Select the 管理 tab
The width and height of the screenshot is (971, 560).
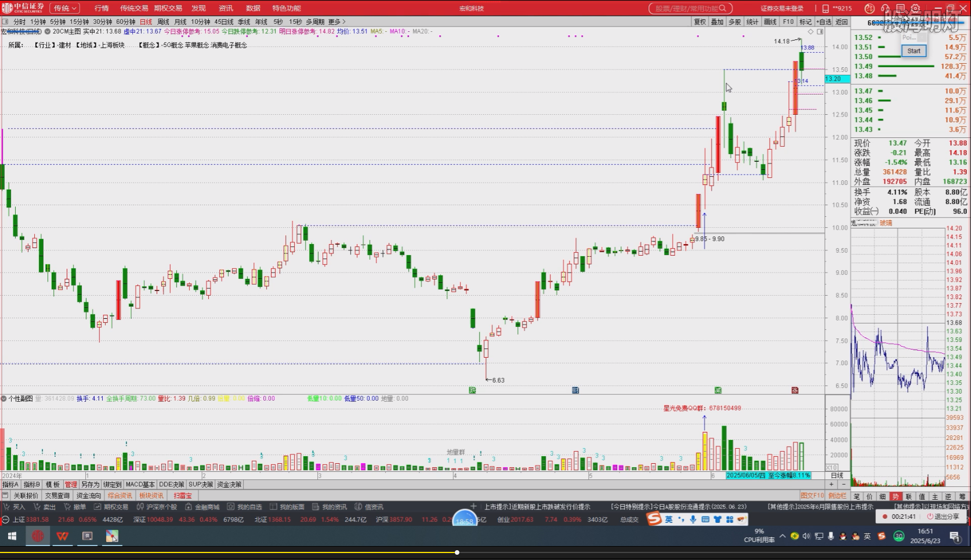coord(71,485)
